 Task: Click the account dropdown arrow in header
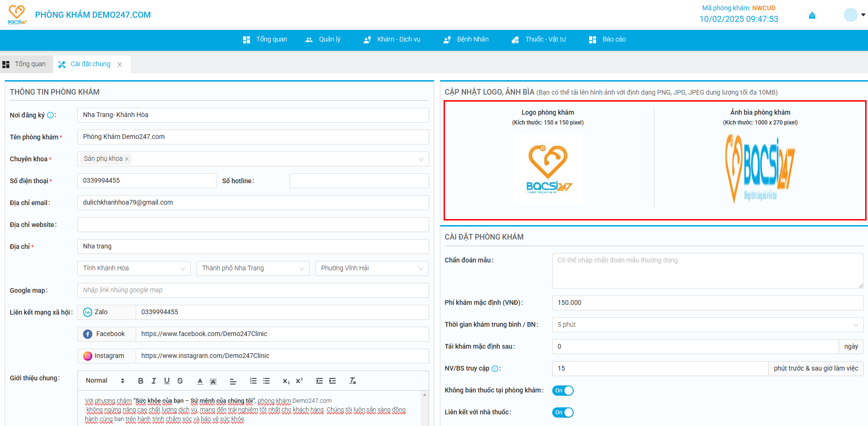coord(863,15)
